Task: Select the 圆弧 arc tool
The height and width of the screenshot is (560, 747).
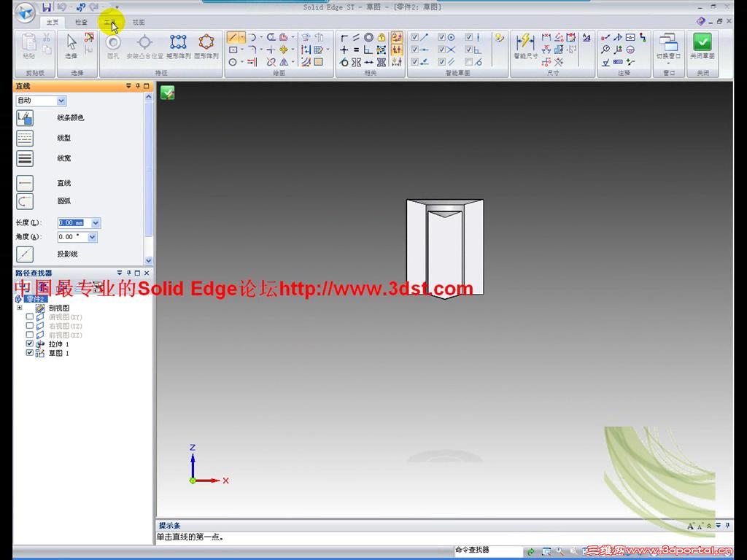Action: coord(24,201)
